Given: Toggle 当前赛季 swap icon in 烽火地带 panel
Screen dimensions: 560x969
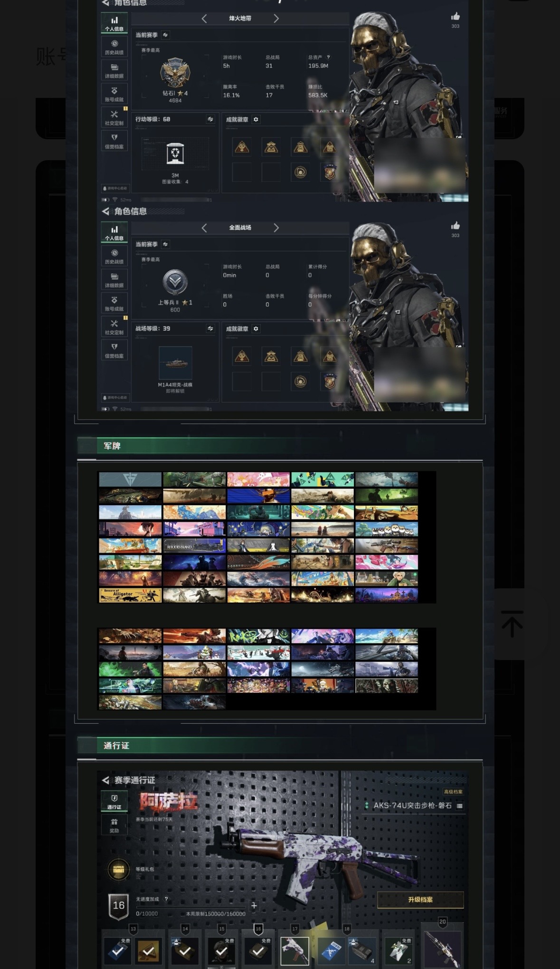Looking at the screenshot, I should pos(165,35).
